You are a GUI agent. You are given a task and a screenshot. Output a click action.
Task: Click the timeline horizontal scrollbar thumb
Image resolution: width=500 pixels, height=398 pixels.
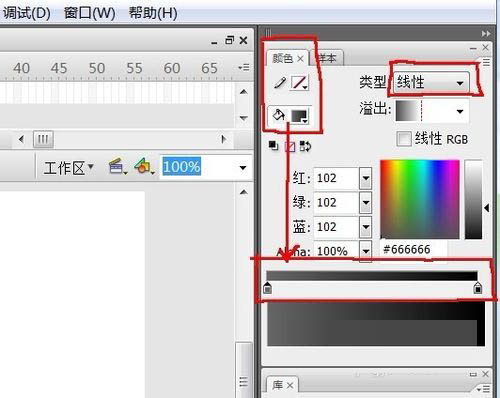click(x=43, y=139)
